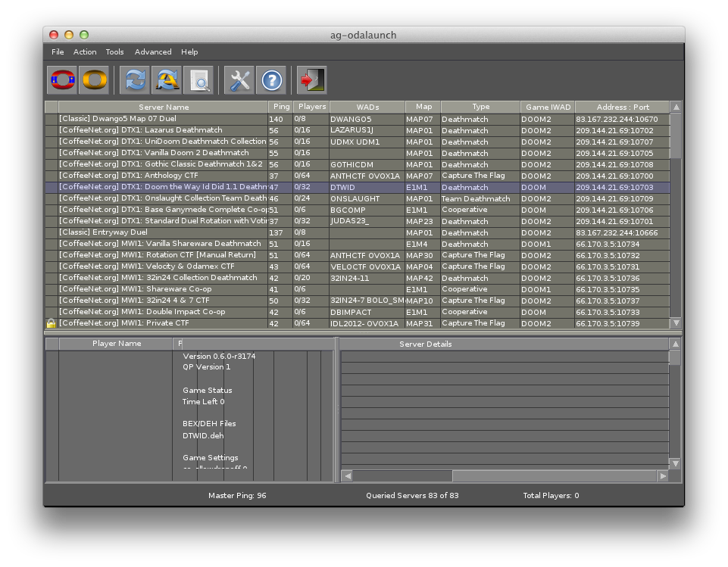
Task: Sort by the Server Name column header
Action: pos(164,107)
